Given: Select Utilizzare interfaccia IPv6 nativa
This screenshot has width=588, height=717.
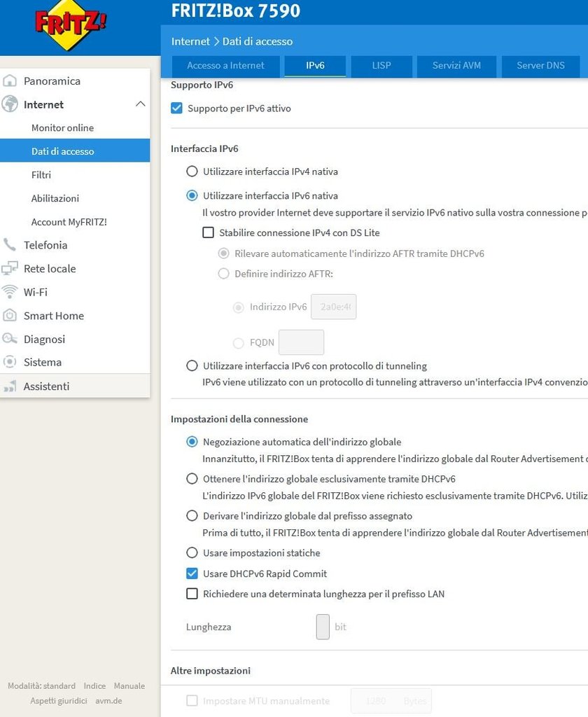Looking at the screenshot, I should pos(192,196).
